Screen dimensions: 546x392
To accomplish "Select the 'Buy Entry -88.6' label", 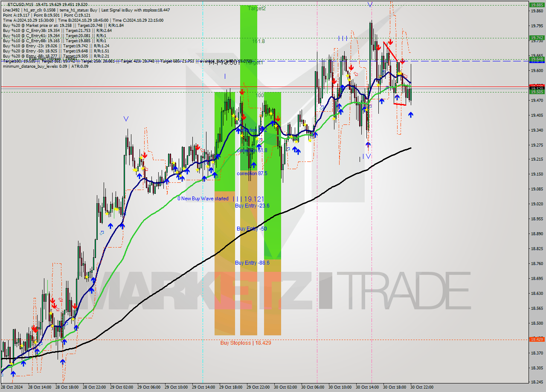I will click(x=252, y=263).
